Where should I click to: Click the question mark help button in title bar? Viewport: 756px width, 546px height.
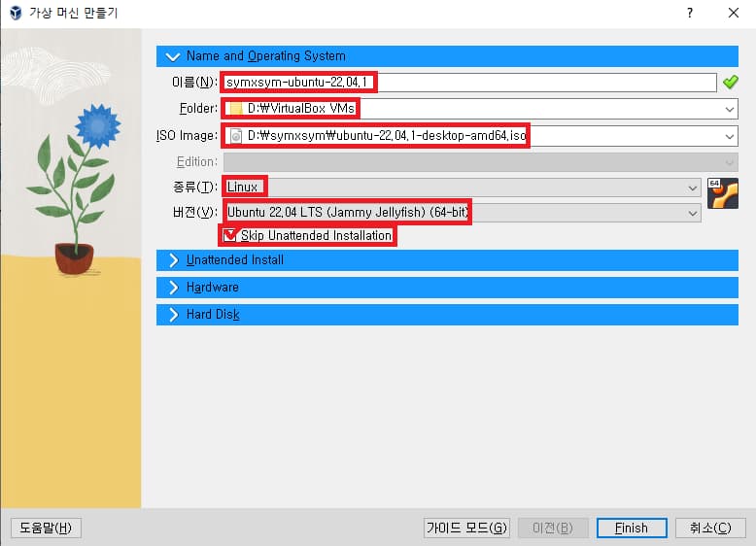(x=690, y=13)
